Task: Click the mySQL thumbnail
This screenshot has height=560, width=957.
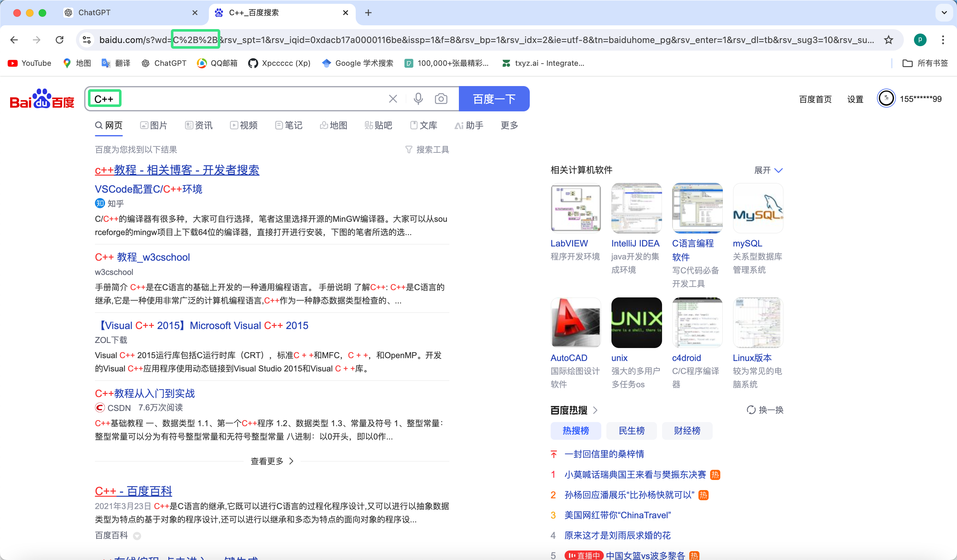Action: point(758,208)
